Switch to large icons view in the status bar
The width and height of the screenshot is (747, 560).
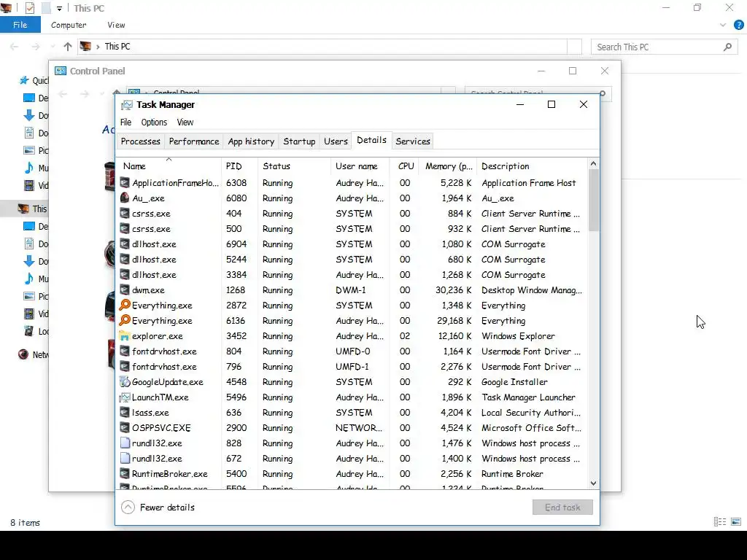736,522
